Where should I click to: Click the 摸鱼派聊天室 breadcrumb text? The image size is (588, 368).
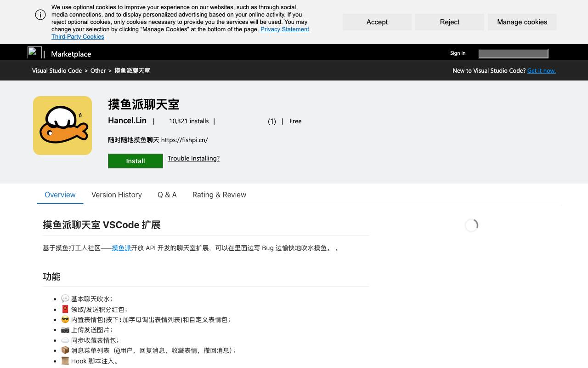132,70
